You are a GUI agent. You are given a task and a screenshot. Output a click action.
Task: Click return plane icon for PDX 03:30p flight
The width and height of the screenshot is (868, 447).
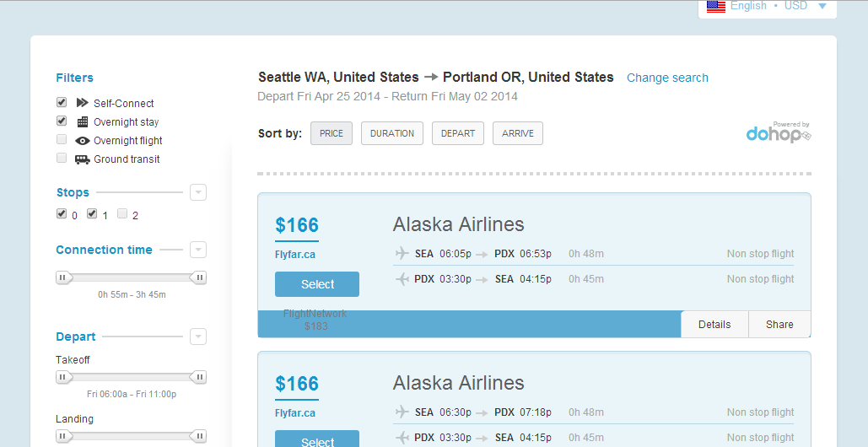(x=402, y=279)
